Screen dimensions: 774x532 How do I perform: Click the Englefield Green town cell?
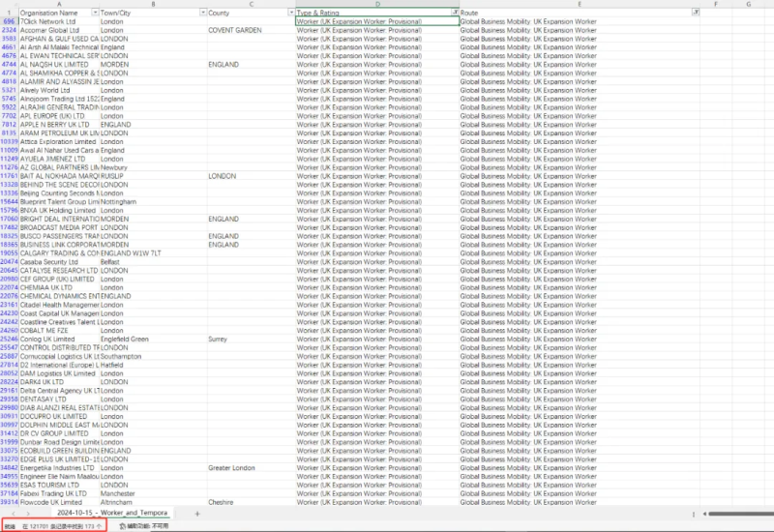(x=153, y=340)
